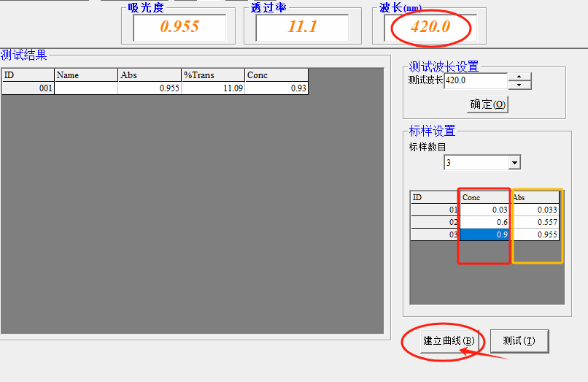Click the 测试(T) button
This screenshot has width=588, height=382.
tap(519, 341)
